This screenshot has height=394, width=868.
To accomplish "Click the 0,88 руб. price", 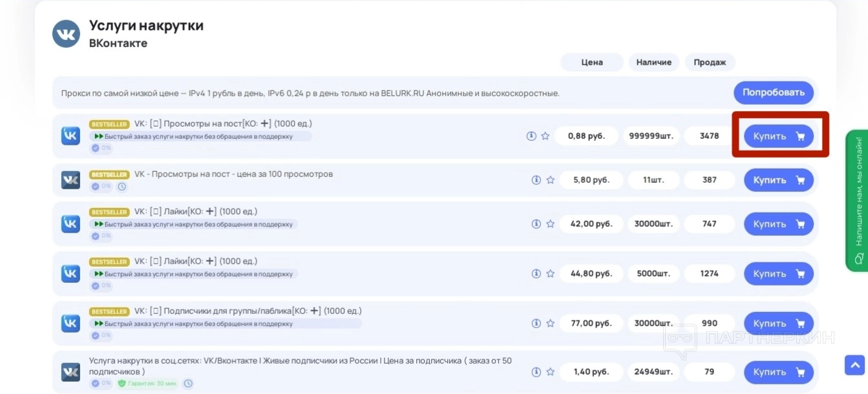I will pyautogui.click(x=587, y=136).
